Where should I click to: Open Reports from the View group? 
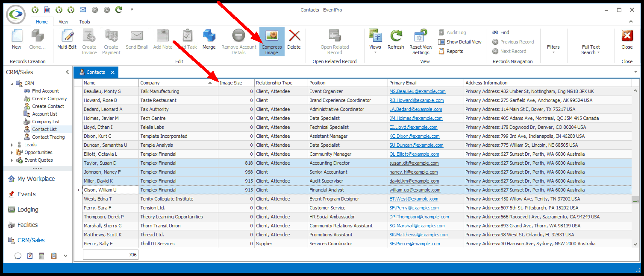click(451, 51)
